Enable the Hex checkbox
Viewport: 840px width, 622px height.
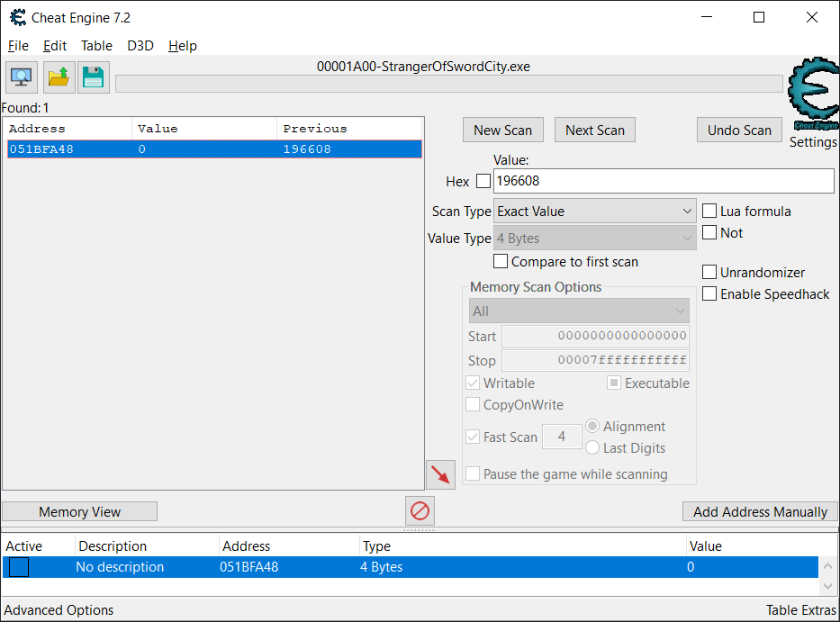pyautogui.click(x=483, y=181)
